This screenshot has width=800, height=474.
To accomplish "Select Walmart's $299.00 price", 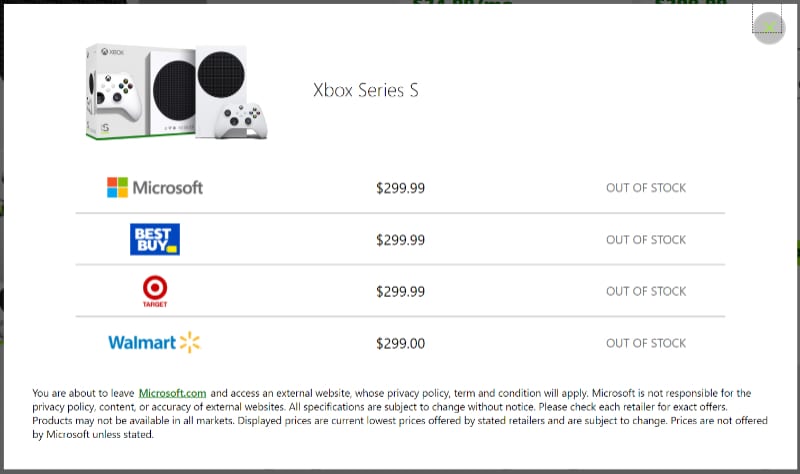I will 400,344.
